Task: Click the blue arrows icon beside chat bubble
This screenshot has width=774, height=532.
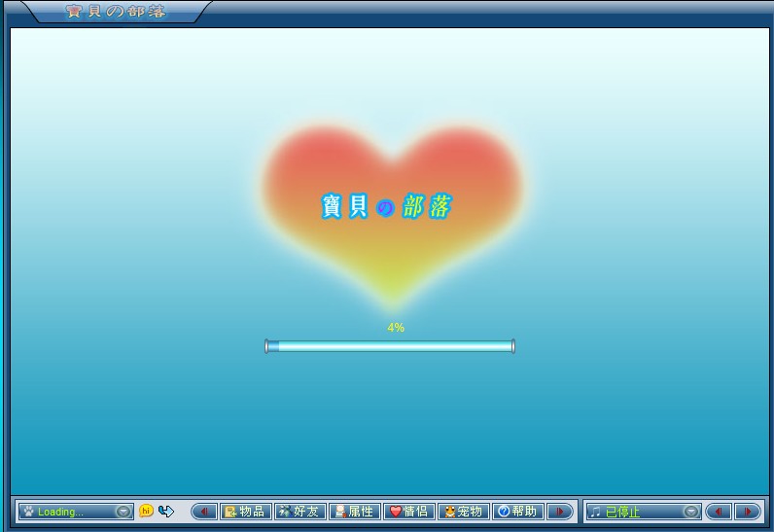Action: (165, 511)
